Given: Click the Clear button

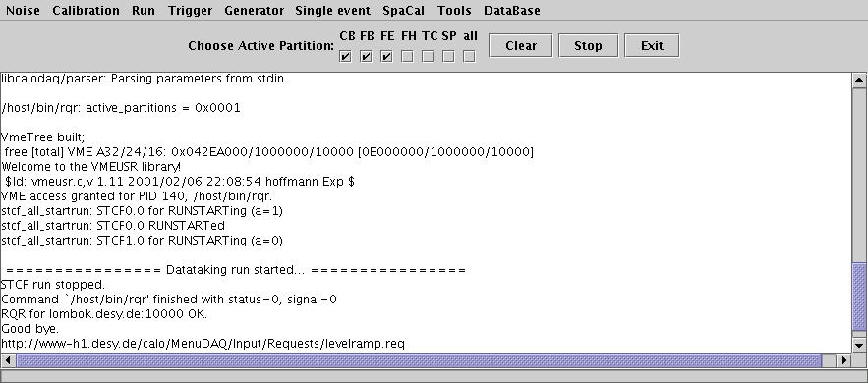Looking at the screenshot, I should click(520, 46).
